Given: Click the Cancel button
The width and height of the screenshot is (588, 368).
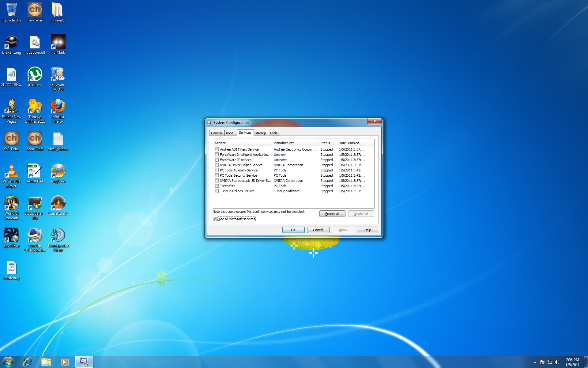Looking at the screenshot, I should (318, 230).
